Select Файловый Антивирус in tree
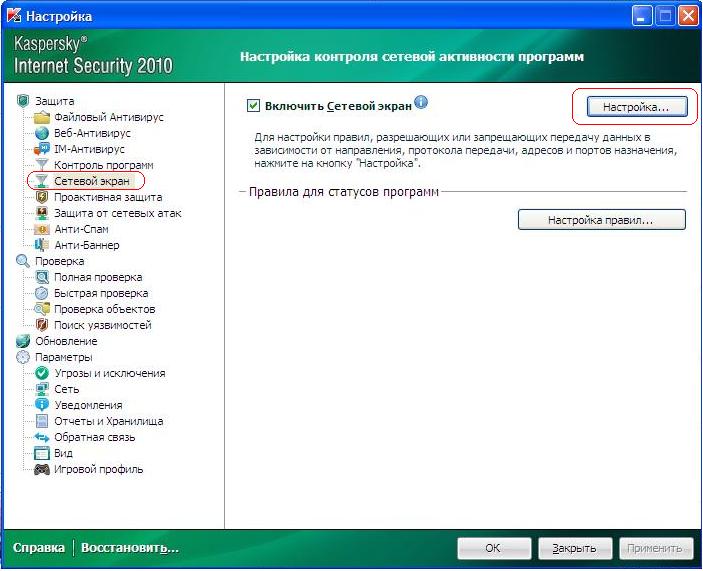Viewport: 703px width, 571px height. [x=108, y=117]
